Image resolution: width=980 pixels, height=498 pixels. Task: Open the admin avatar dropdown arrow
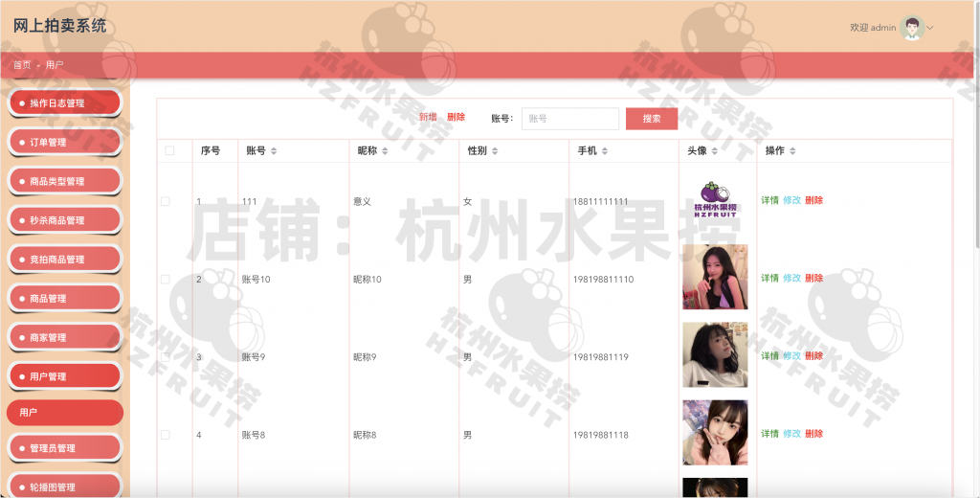tap(930, 28)
